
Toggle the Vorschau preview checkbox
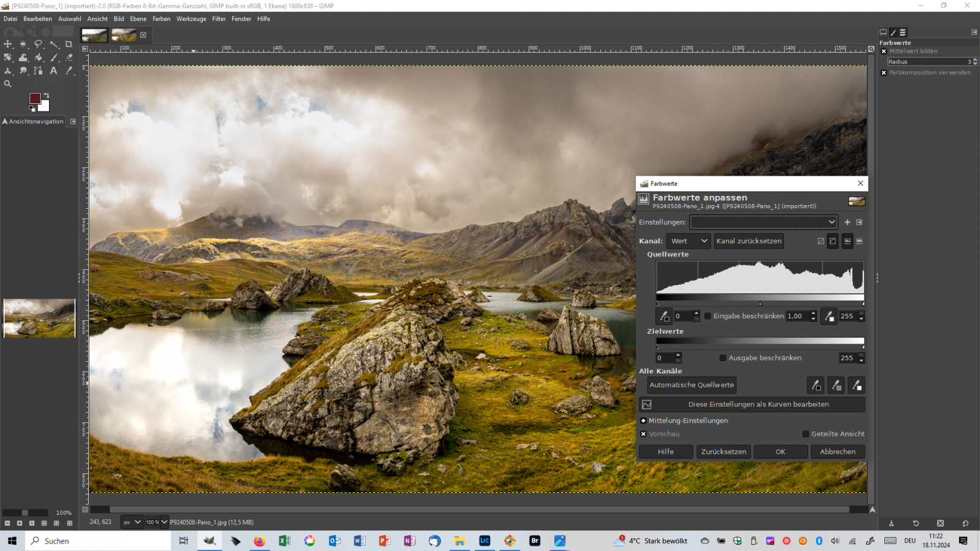tap(643, 434)
